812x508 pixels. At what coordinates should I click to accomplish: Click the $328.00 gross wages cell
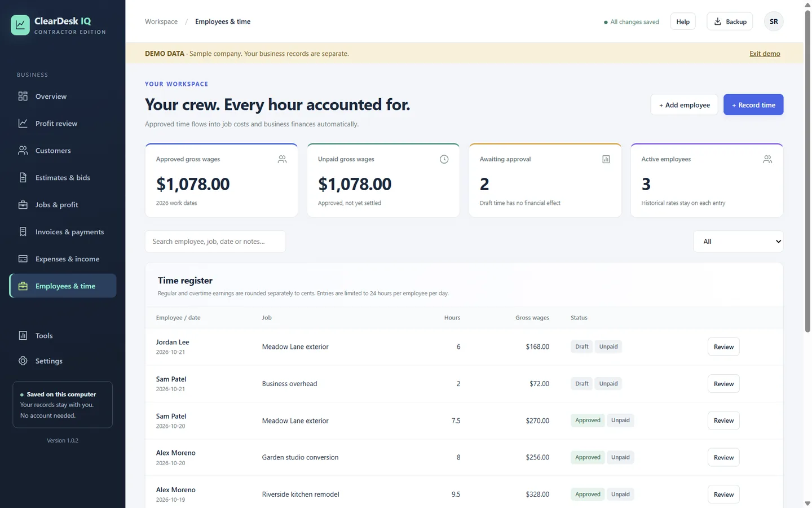[x=537, y=494]
